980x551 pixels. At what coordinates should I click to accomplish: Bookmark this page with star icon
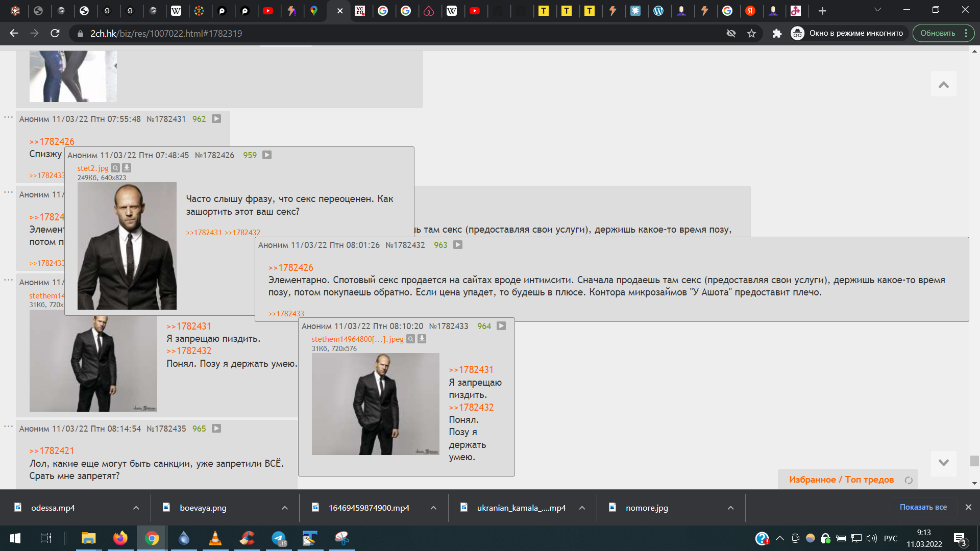[751, 33]
